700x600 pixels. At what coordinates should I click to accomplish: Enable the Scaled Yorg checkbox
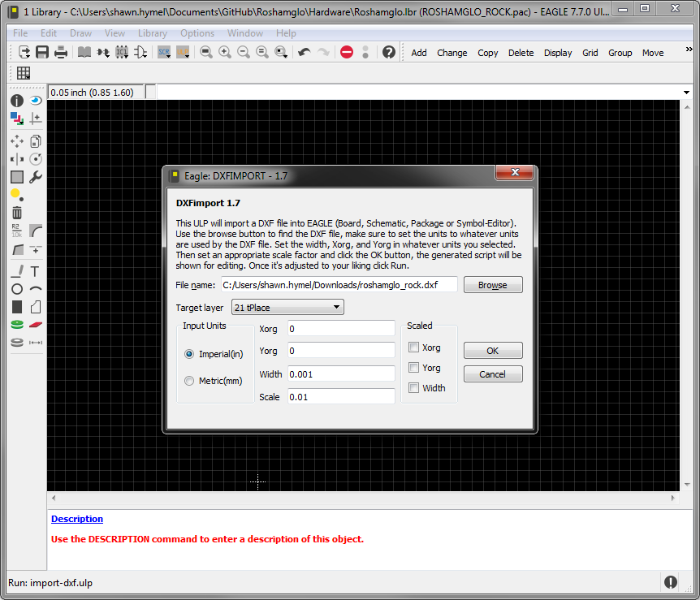pos(414,368)
